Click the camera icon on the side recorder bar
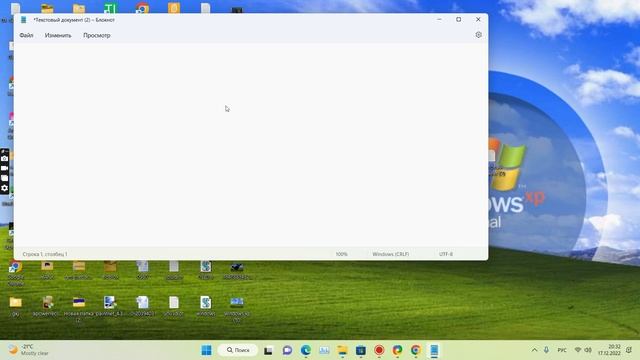Viewport: 640px width, 360px height. (4, 158)
